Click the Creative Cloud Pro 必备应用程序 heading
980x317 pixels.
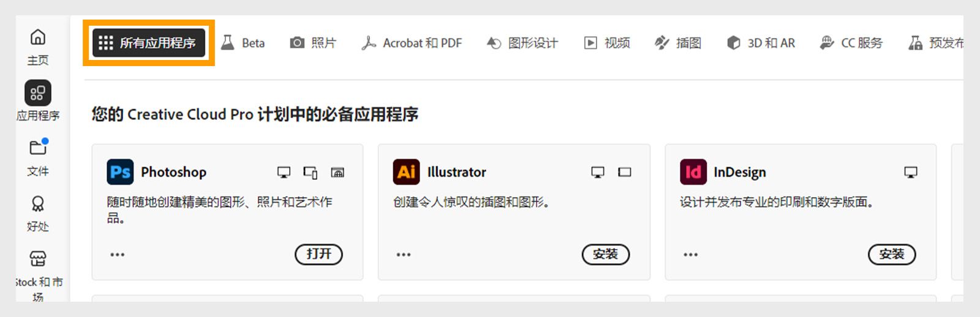pos(255,114)
